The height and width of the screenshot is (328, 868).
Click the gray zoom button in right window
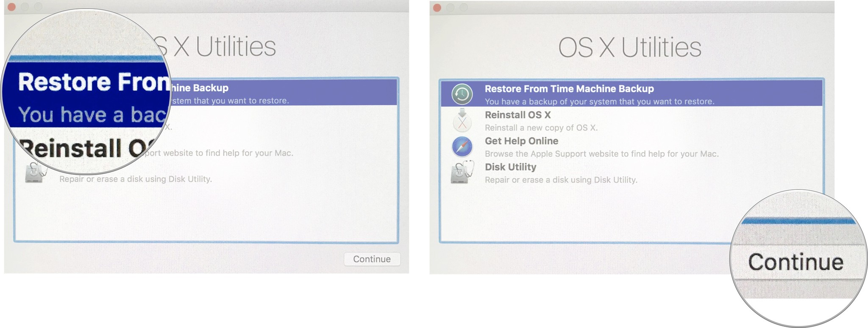point(464,8)
